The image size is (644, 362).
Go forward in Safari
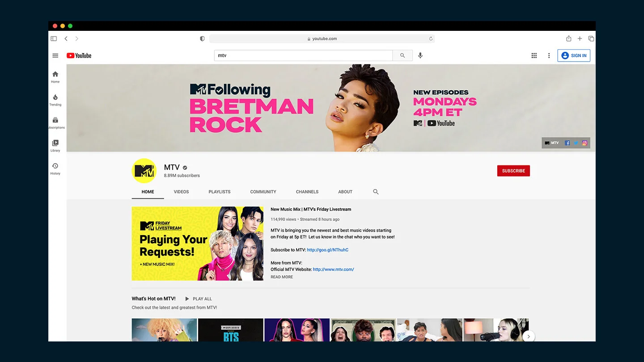[77, 39]
